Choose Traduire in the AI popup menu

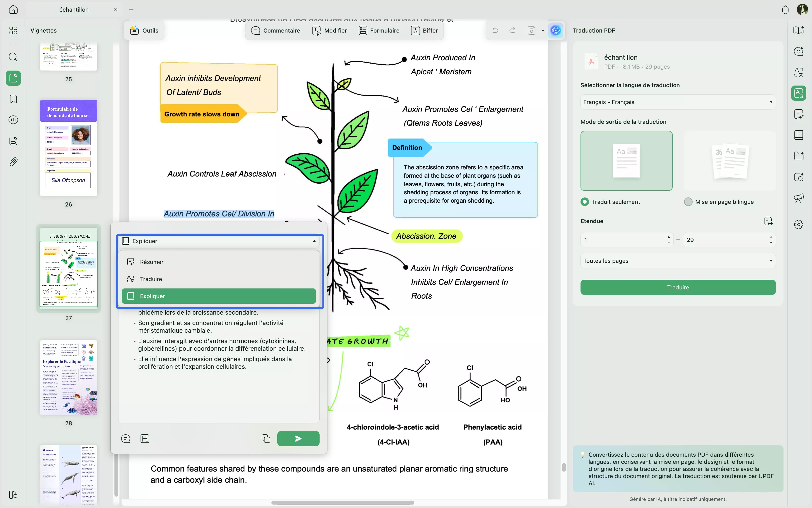(151, 279)
